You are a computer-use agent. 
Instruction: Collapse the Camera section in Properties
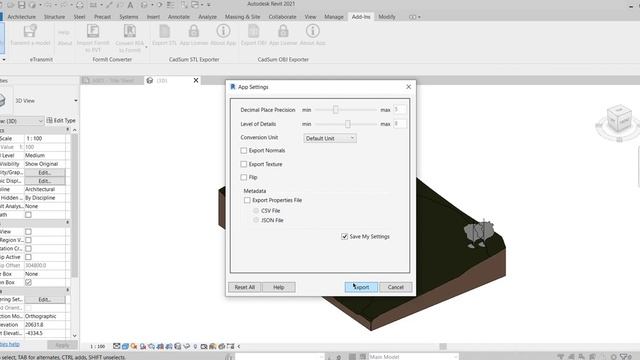(68, 291)
